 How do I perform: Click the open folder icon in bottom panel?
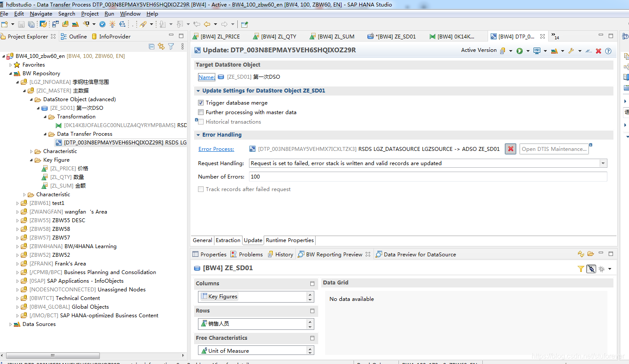pyautogui.click(x=591, y=254)
